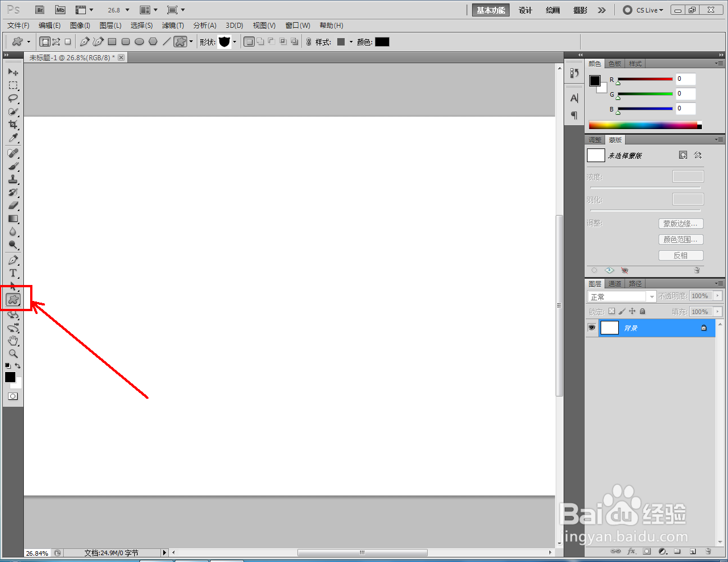
Task: Open the 滤镜(T) menu
Action: [x=173, y=26]
